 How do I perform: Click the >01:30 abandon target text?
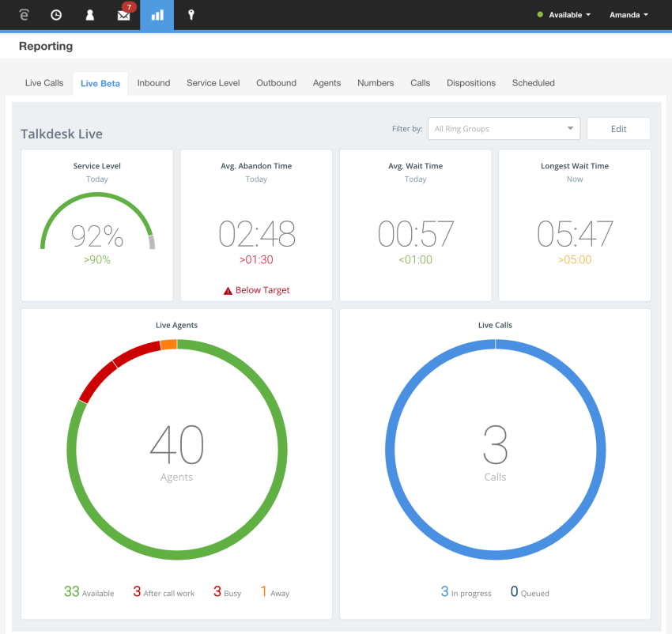[x=256, y=260]
